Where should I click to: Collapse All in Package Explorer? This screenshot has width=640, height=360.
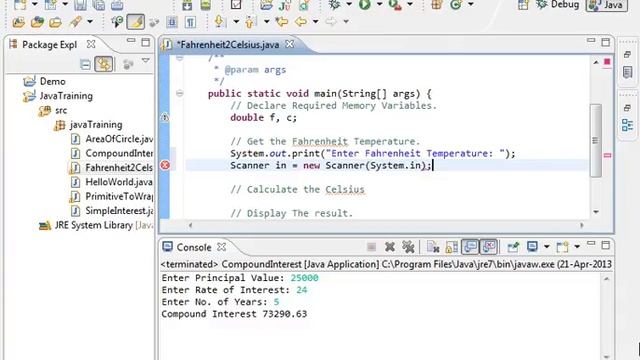[85, 64]
